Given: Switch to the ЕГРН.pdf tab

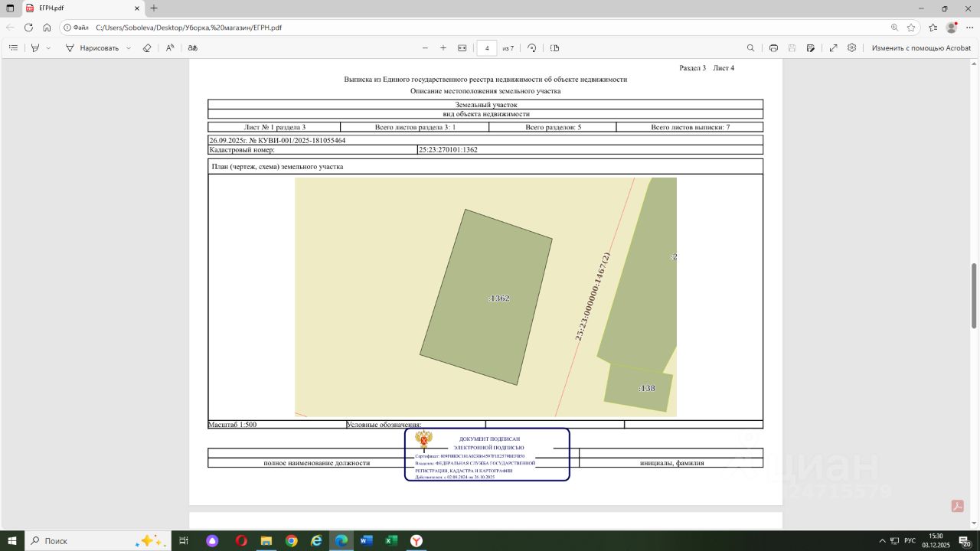Looking at the screenshot, I should 81,8.
